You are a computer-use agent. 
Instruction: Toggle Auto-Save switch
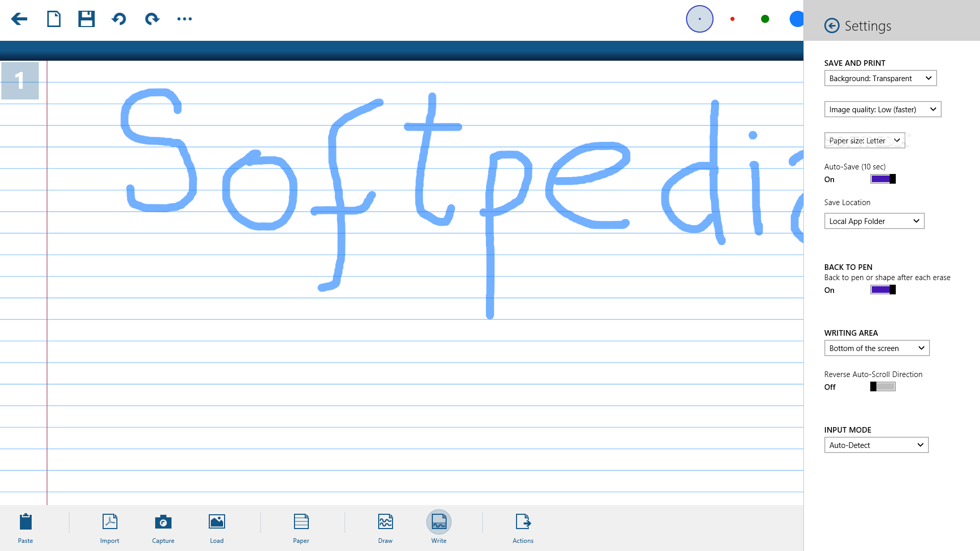(883, 179)
